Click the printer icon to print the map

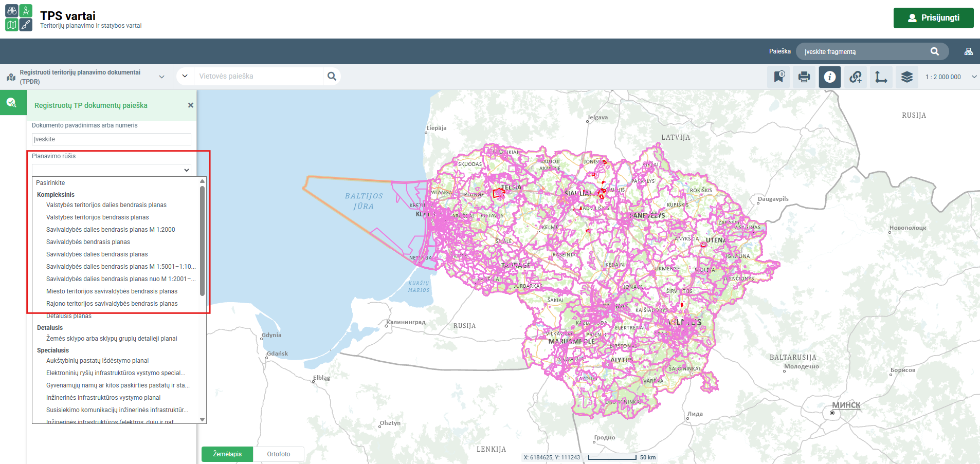tap(804, 77)
